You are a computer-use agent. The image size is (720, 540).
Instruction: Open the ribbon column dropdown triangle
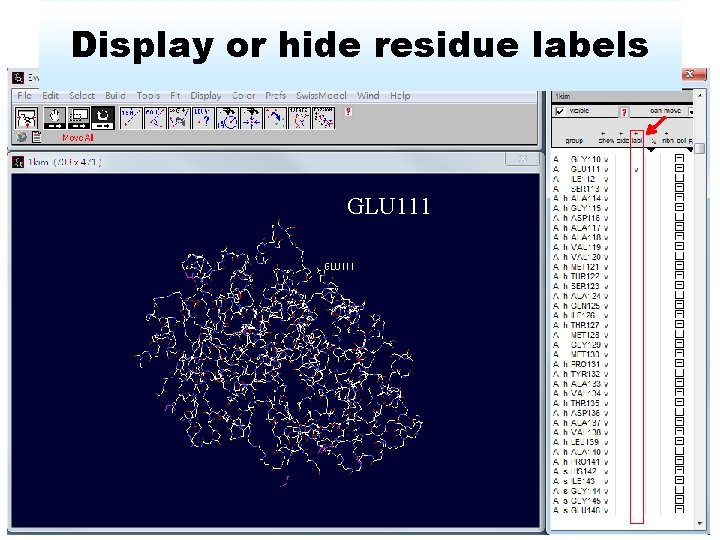coord(651,149)
